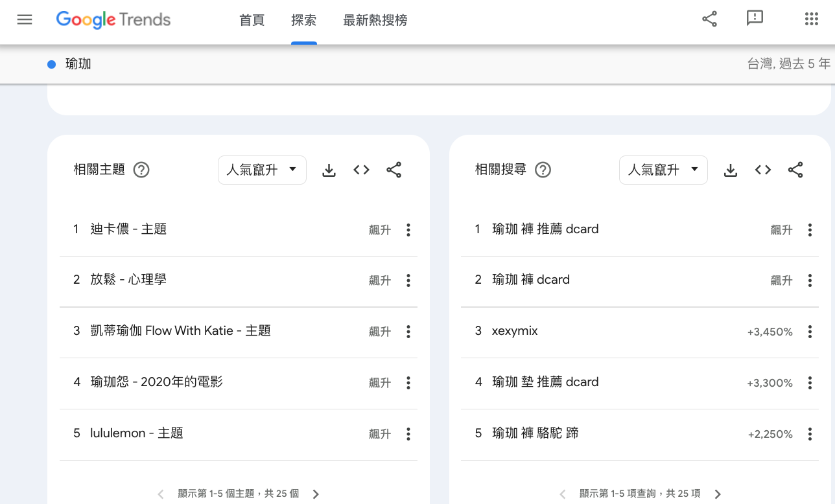This screenshot has height=504, width=835.
Task: Open help tooltip next to 相關主題
Action: [141, 170]
